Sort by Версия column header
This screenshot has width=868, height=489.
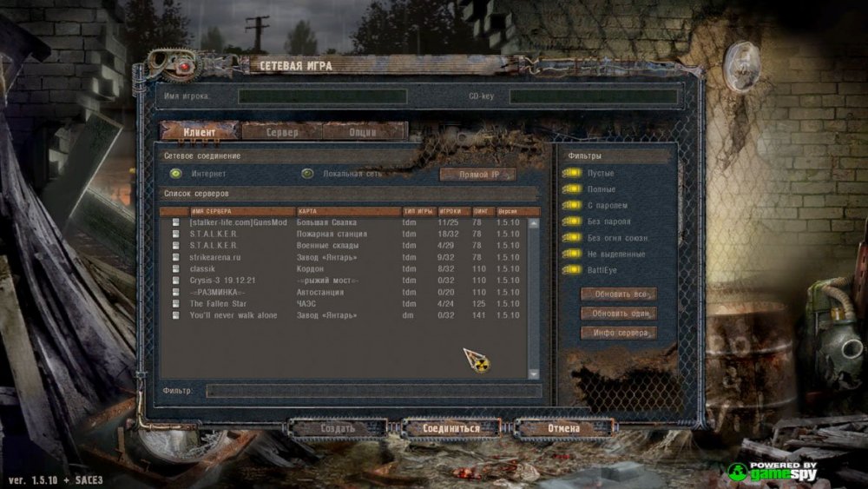(518, 211)
